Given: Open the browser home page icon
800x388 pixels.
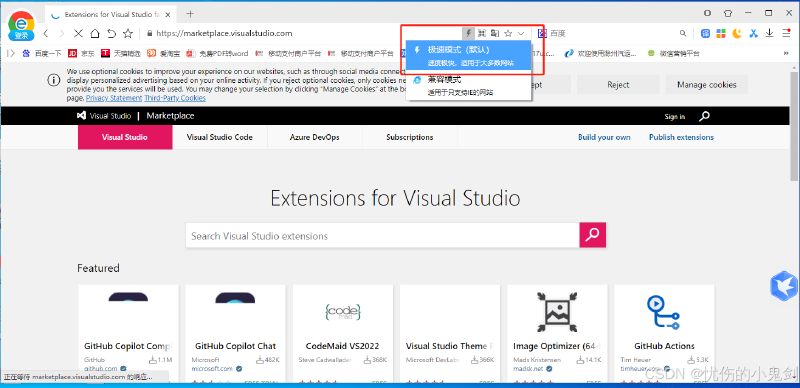Looking at the screenshot, I should click(x=95, y=34).
